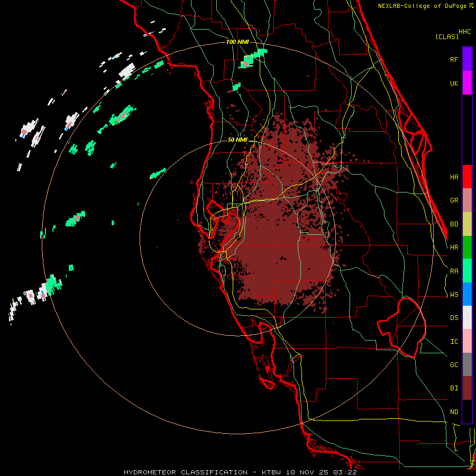Click the GR legend label
Image resolution: width=476 pixels, height=476 pixels.
(x=454, y=200)
